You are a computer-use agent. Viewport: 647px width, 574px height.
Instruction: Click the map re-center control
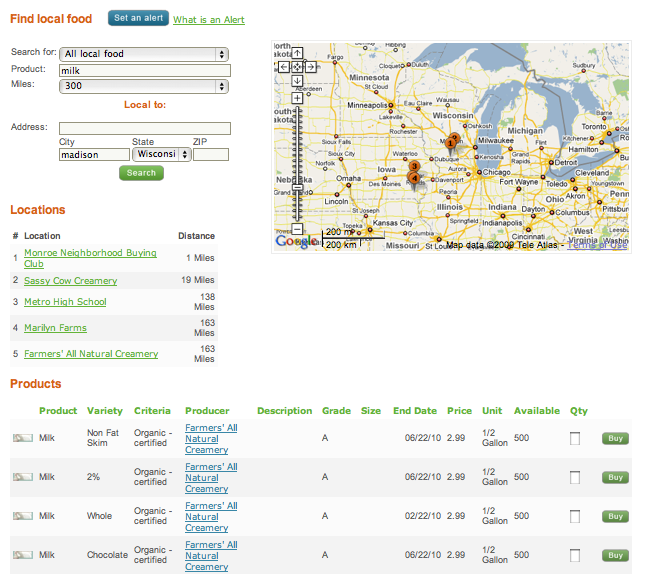tap(297, 67)
